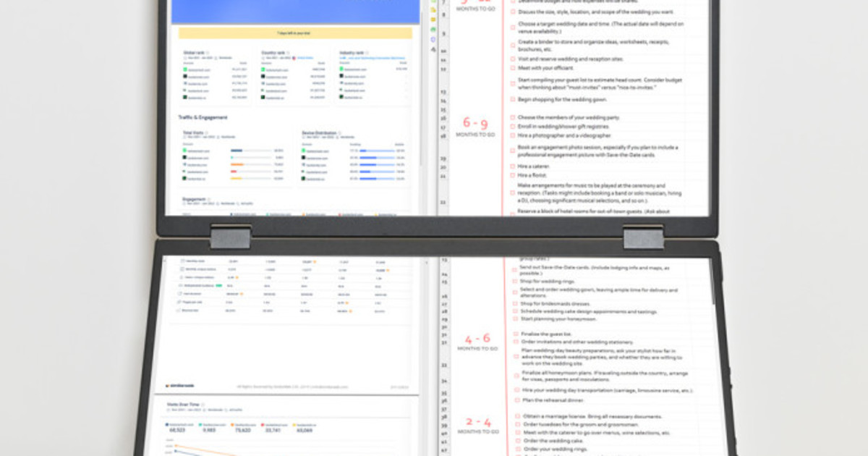Click the info icon beside Country rank
868x456 pixels.
286,53
